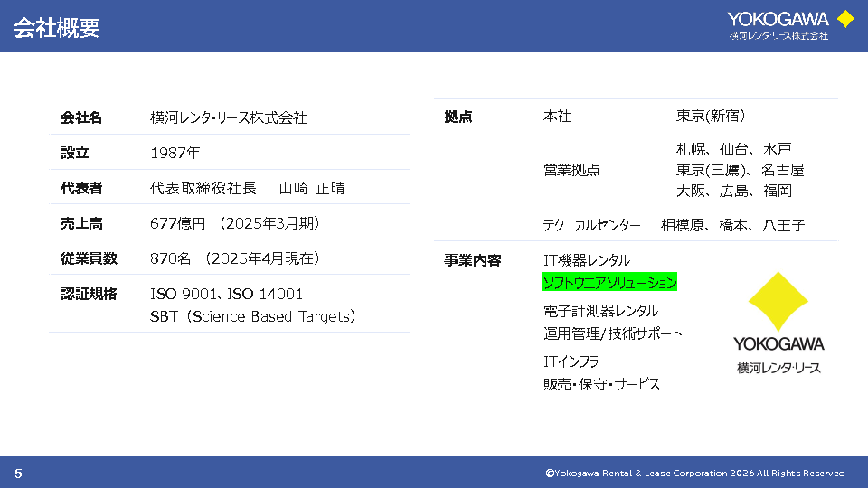Click the YOKOGAWA wordmark in the header

click(x=778, y=19)
